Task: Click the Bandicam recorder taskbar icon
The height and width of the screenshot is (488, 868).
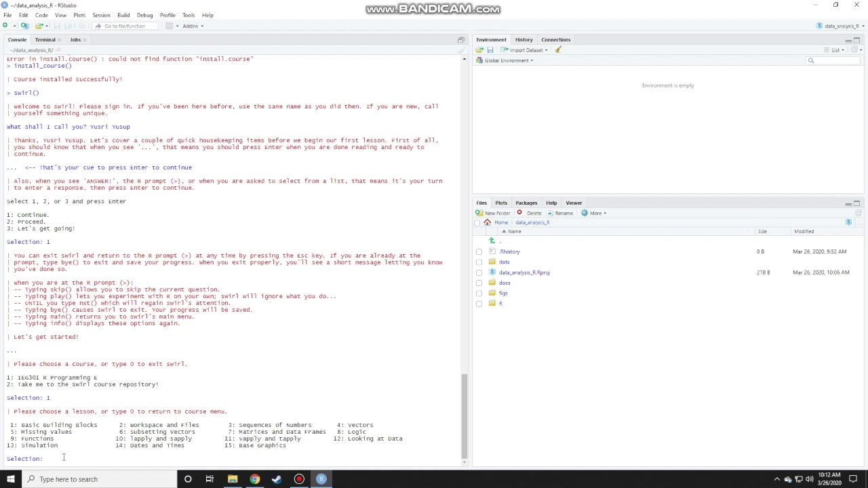Action: (x=299, y=479)
